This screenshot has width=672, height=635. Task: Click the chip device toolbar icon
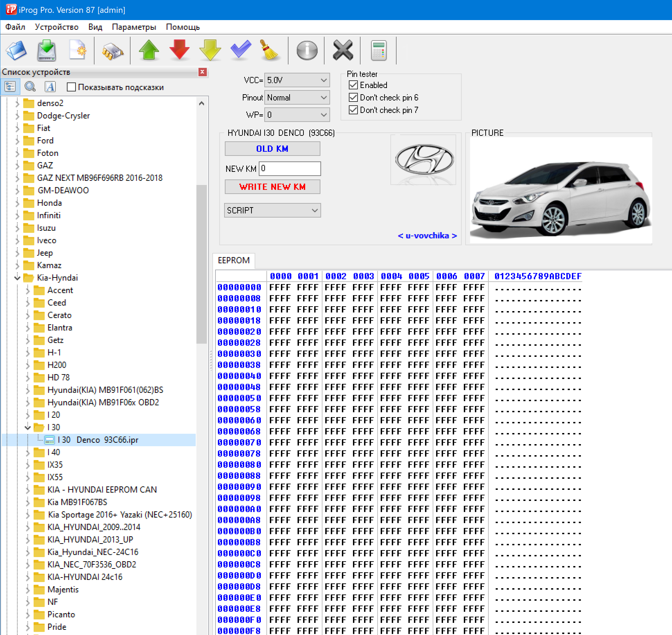[x=113, y=52]
